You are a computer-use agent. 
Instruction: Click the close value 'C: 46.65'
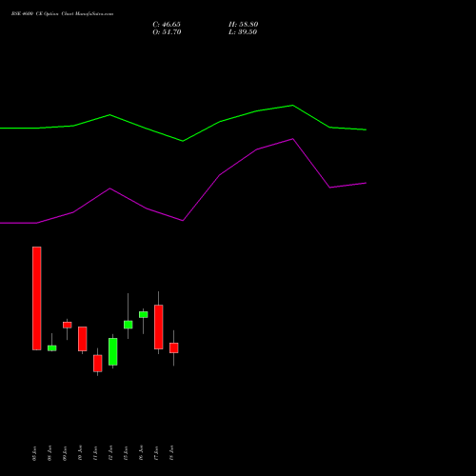(167, 25)
